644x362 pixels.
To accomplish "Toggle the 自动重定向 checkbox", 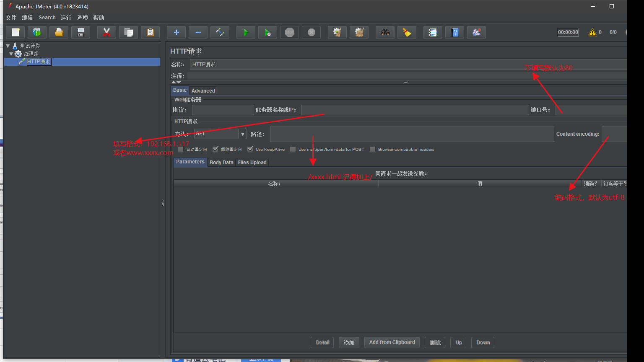I will coord(181,149).
